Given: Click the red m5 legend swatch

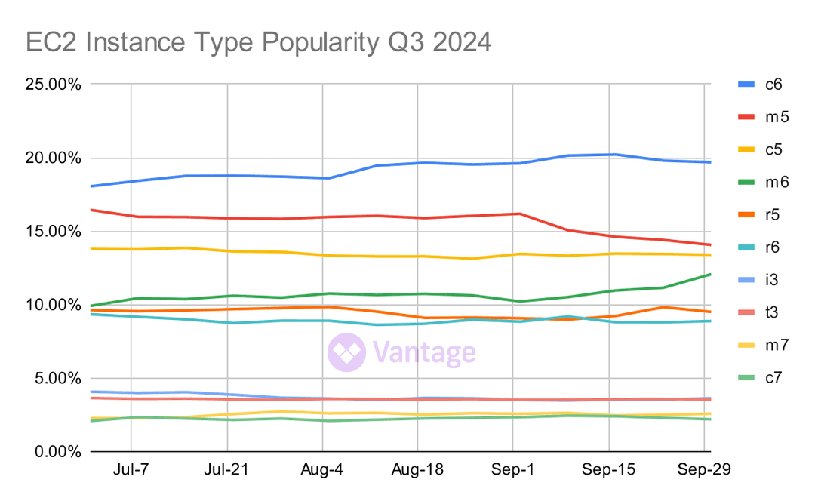Looking at the screenshot, I should coord(748,117).
